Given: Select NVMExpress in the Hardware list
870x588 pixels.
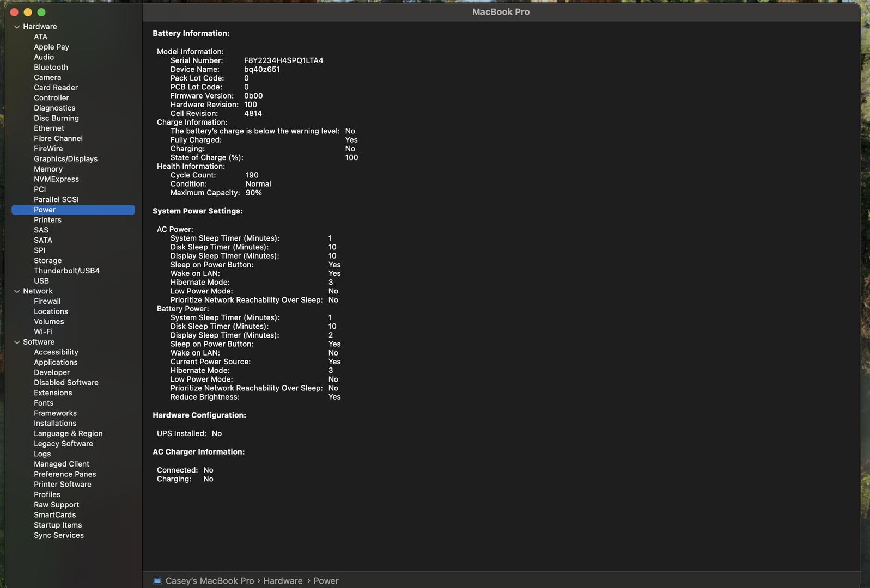Looking at the screenshot, I should click(x=56, y=179).
